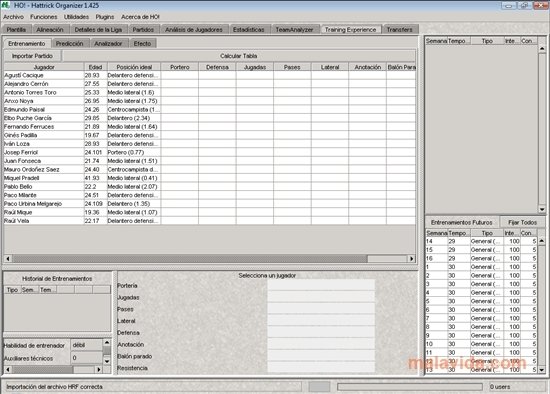Select player Josep Ferriol
The image size is (550, 394).
[x=209, y=152]
